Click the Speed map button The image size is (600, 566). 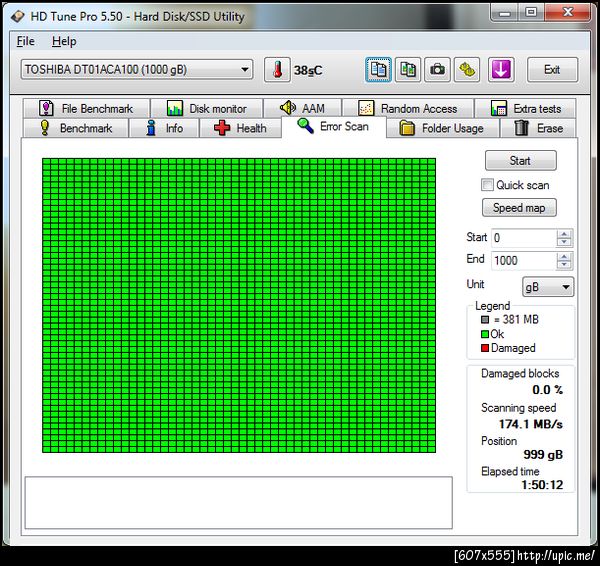(519, 208)
